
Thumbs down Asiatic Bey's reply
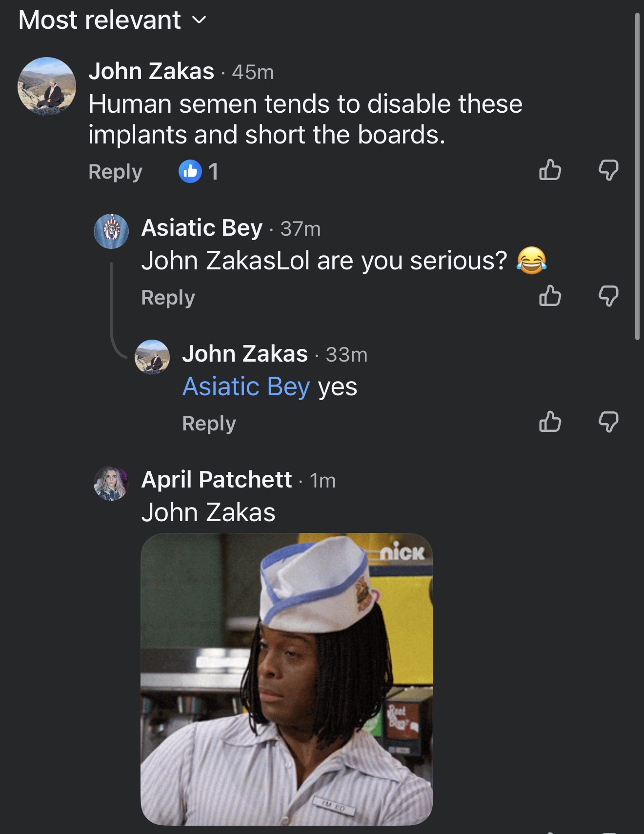point(608,296)
